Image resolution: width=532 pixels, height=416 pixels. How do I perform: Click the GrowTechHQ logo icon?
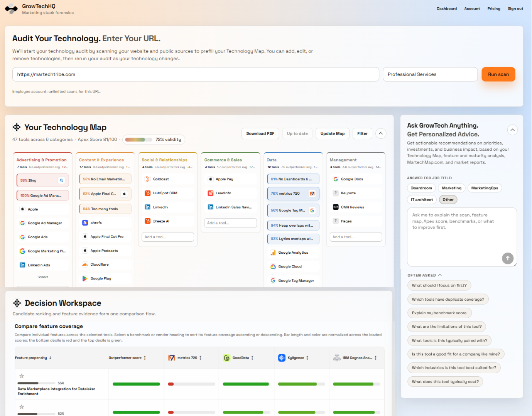coord(11,9)
